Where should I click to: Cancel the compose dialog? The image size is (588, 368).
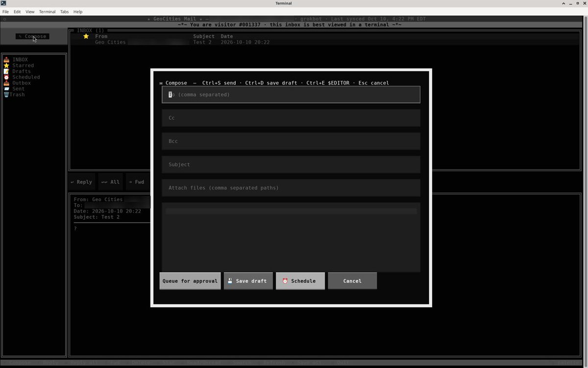click(352, 281)
